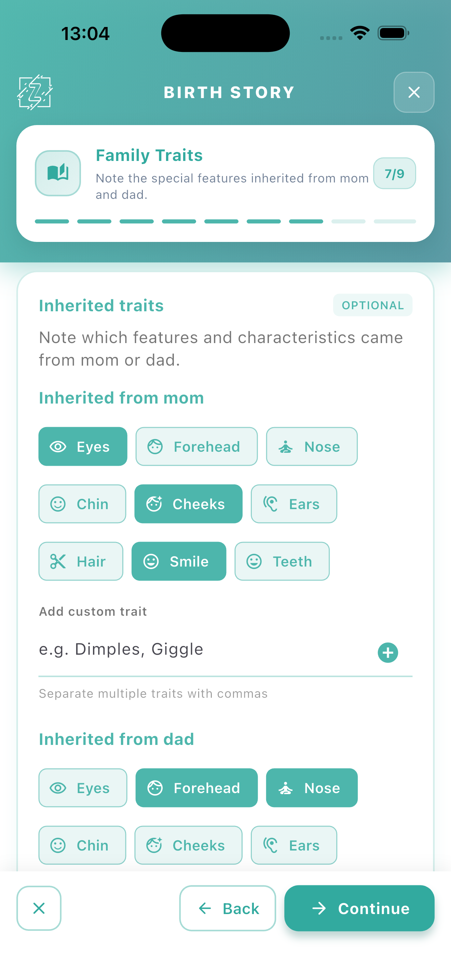Click the Family Traits book icon

pyautogui.click(x=57, y=173)
